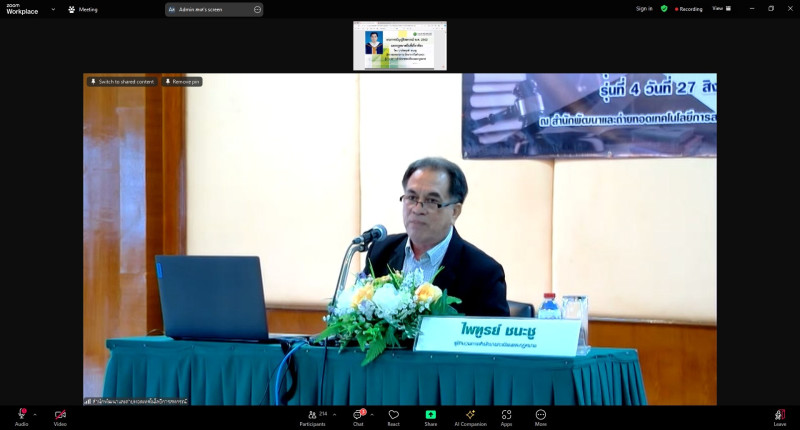Unmute the microphone with the Audio icon
The height and width of the screenshot is (430, 800).
pos(21,414)
